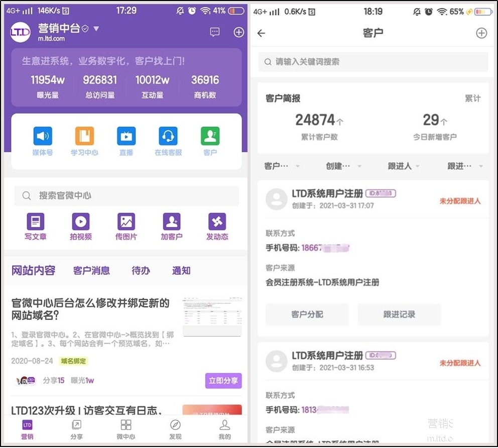Tap the 拍视频 (Shoot Video) icon
498x448 pixels.
tap(80, 222)
